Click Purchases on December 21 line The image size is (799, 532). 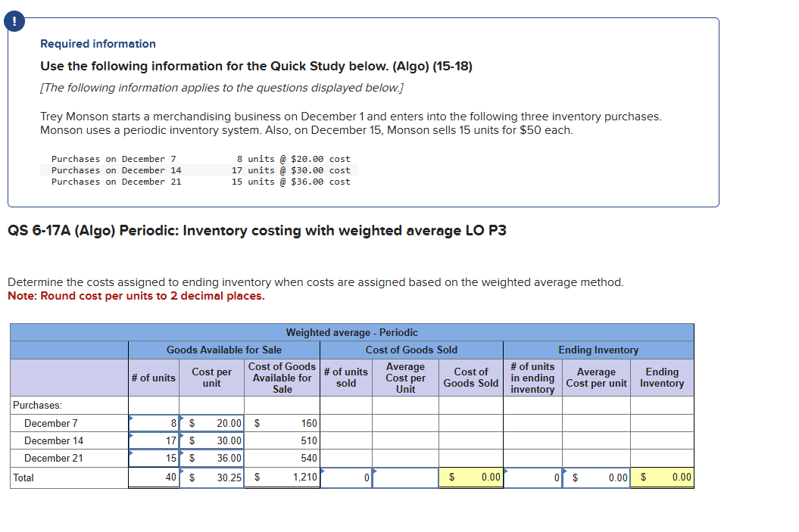201,182
